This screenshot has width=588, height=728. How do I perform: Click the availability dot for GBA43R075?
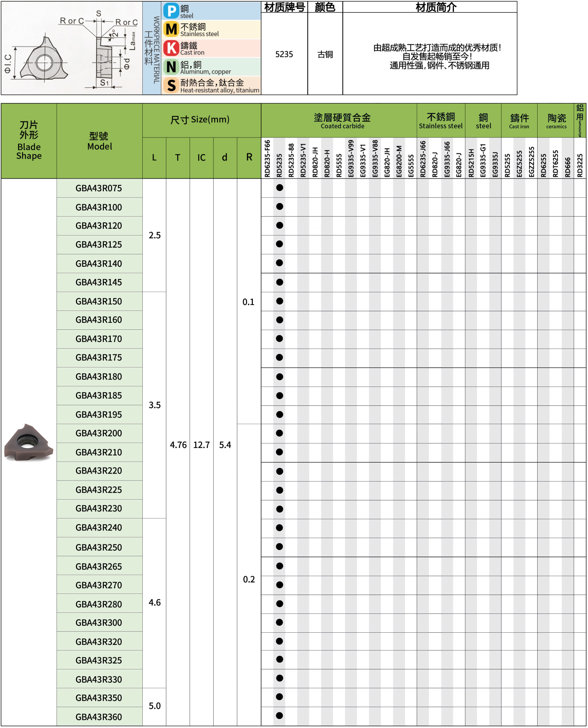279,188
